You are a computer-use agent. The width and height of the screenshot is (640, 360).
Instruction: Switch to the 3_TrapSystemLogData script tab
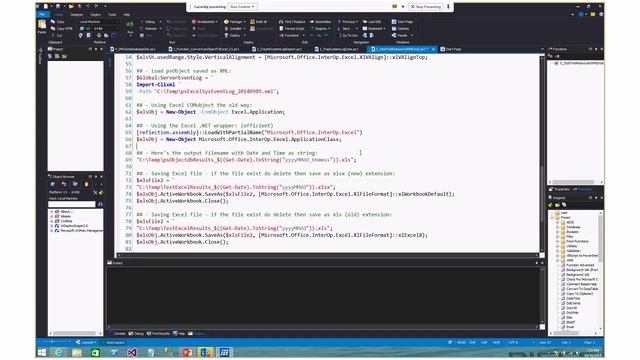[x=337, y=49]
